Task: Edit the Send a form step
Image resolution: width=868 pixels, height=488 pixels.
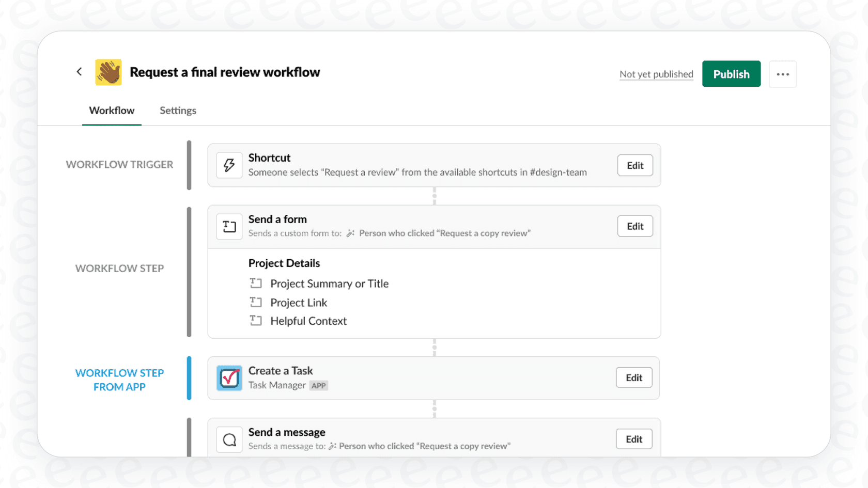Action: [x=635, y=226]
